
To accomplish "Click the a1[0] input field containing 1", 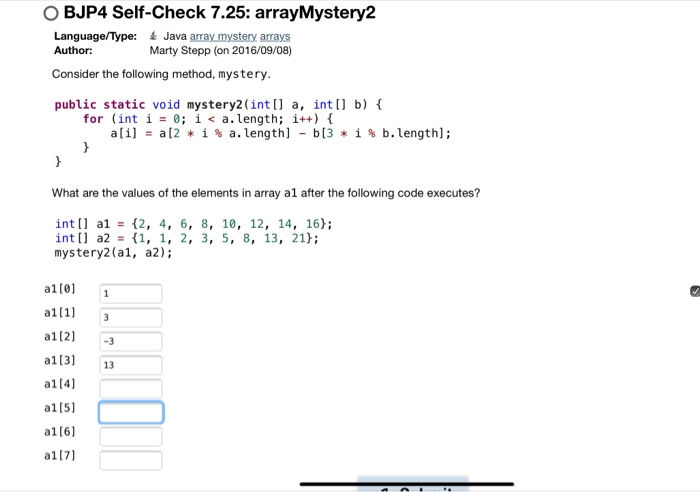I will pyautogui.click(x=131, y=293).
